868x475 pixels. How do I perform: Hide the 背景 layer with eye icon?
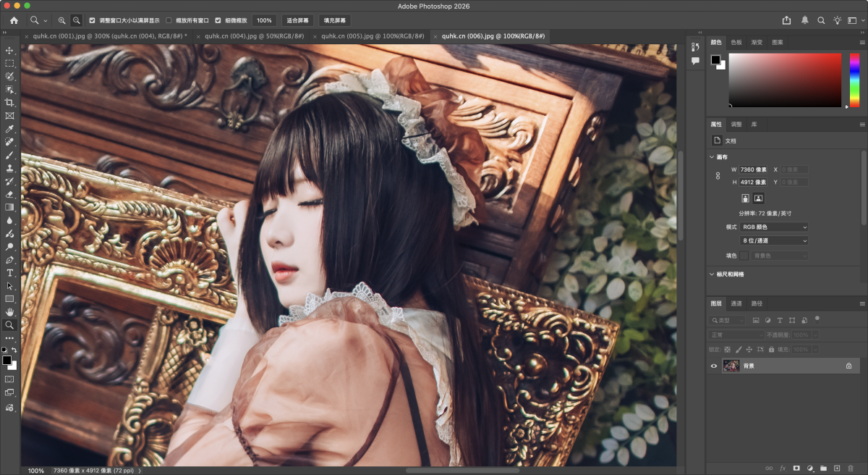point(714,366)
